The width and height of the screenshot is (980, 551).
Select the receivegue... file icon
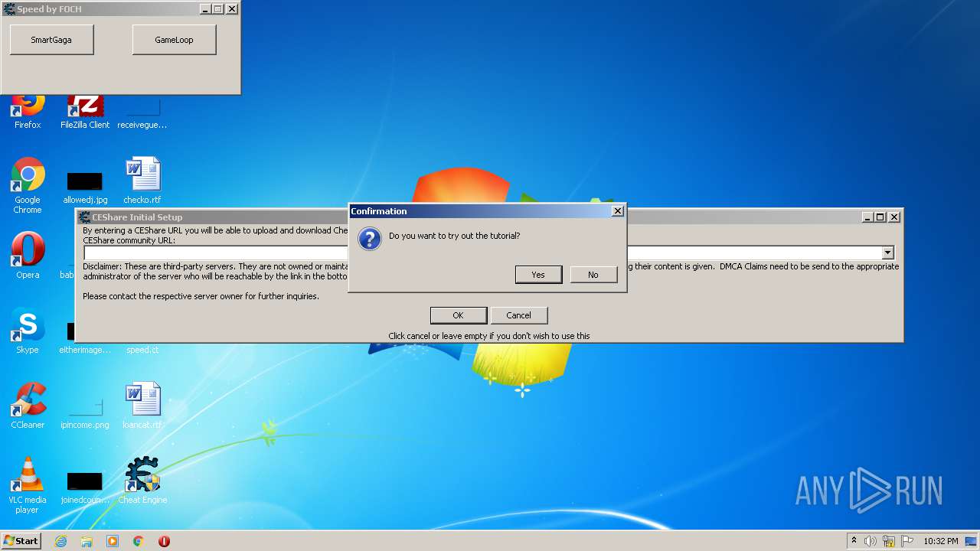[142, 113]
